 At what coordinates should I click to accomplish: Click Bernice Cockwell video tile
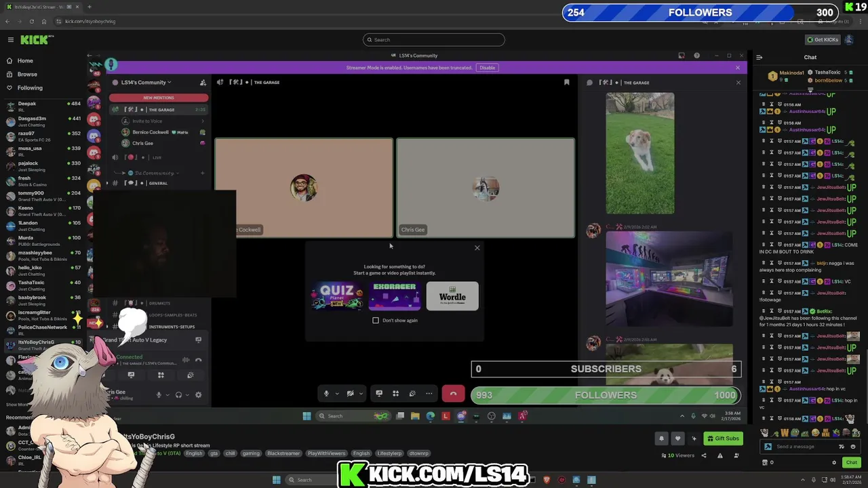304,188
